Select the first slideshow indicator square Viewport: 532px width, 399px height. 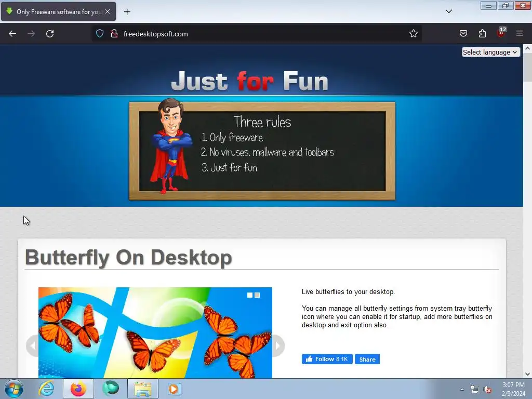point(250,295)
